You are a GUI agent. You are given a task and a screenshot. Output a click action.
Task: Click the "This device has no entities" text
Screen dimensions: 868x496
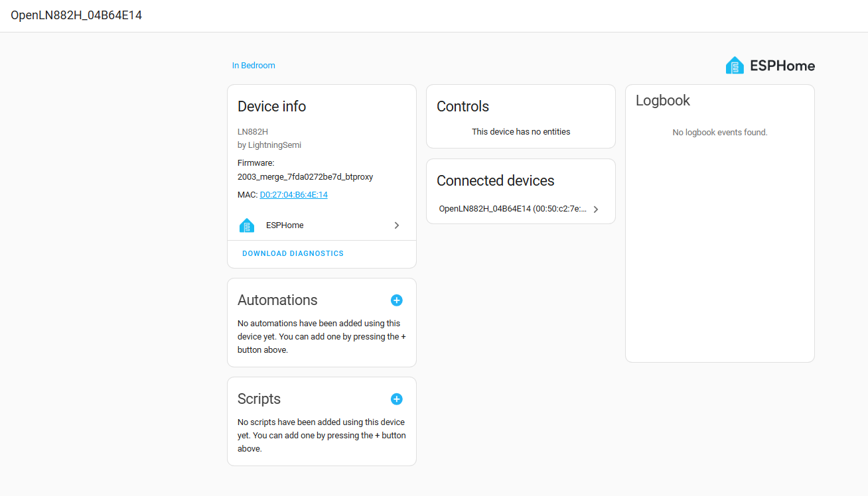pos(521,132)
